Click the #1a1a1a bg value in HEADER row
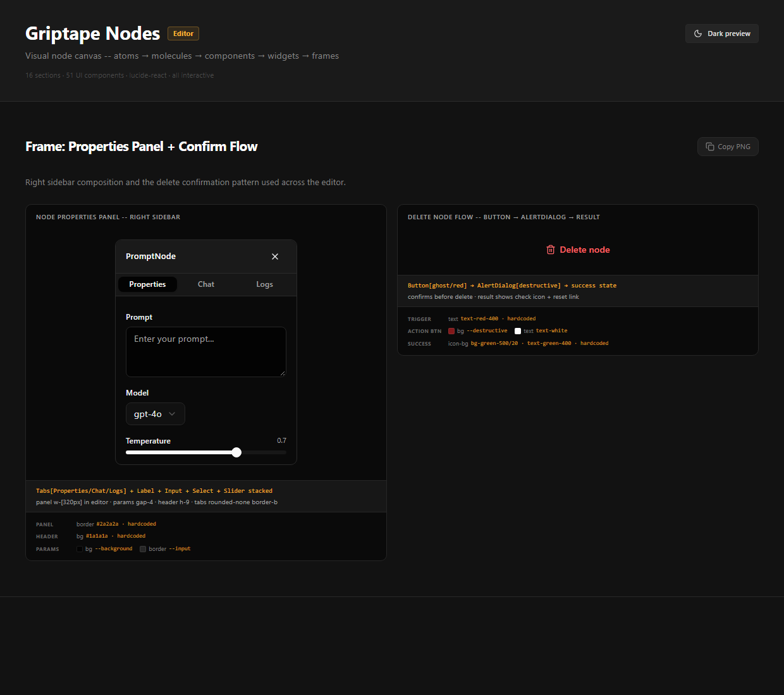The width and height of the screenshot is (784, 695). coord(97,536)
